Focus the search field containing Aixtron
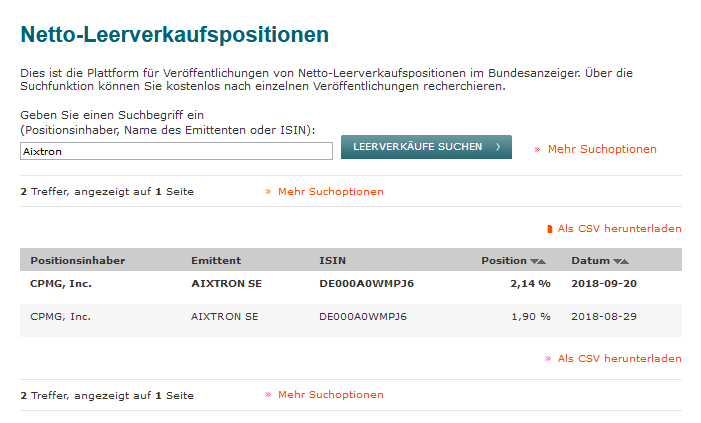The image size is (701, 423). pos(176,150)
